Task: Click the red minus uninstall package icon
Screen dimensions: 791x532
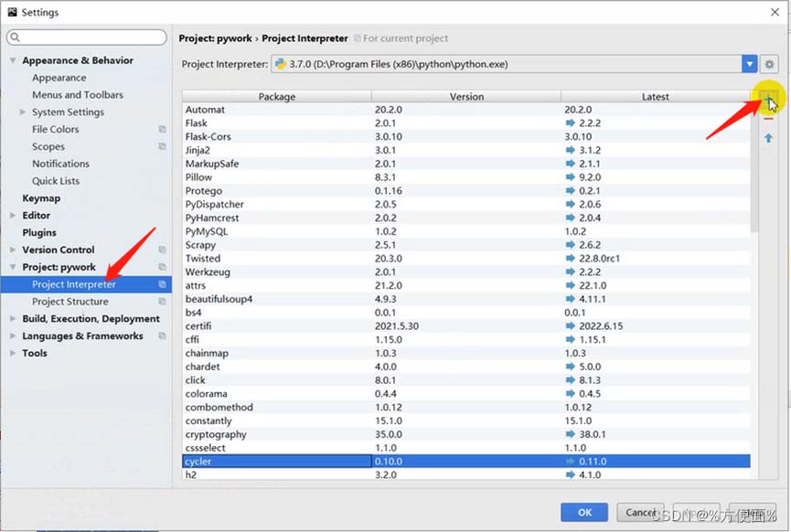Action: click(768, 119)
